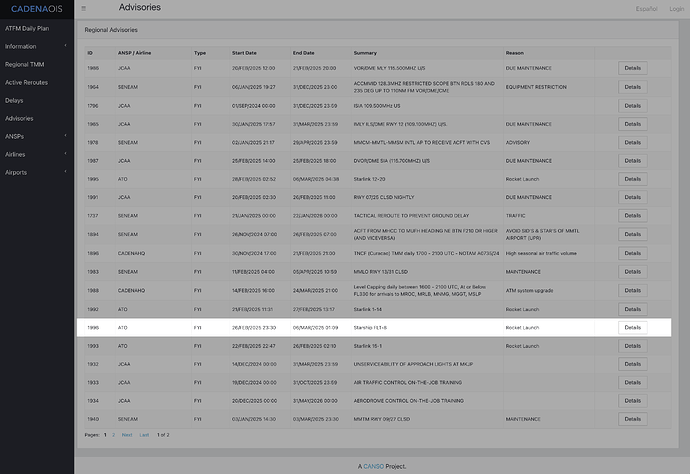Viewport: 690px width, 474px height.
Task: Open Details for Level Capping advisory 1988
Action: [x=632, y=290]
